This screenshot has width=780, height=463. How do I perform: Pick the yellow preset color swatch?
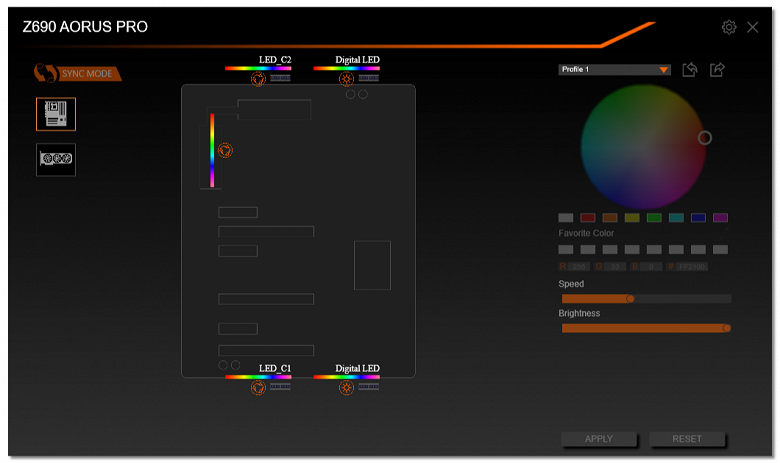632,217
